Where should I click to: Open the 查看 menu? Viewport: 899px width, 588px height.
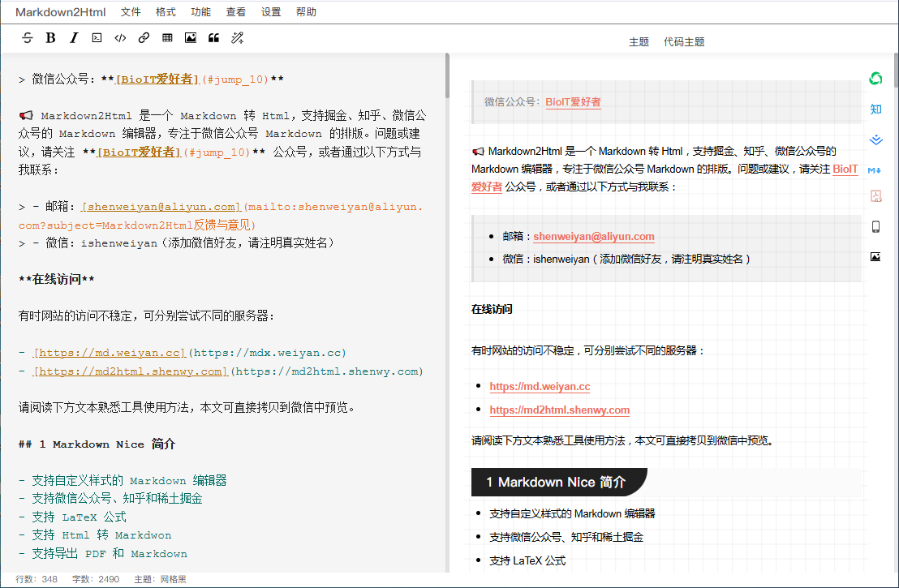coord(235,12)
